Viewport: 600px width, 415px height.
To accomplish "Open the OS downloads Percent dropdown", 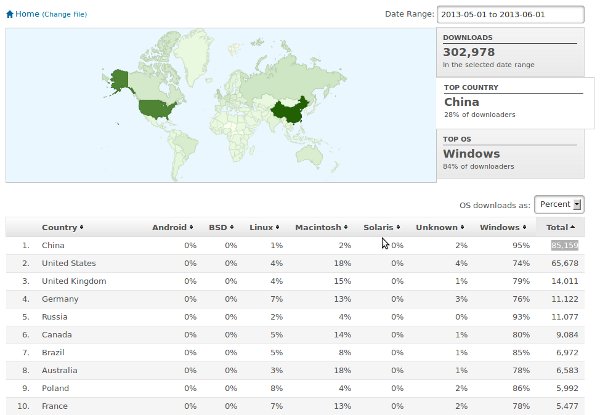I will 558,204.
